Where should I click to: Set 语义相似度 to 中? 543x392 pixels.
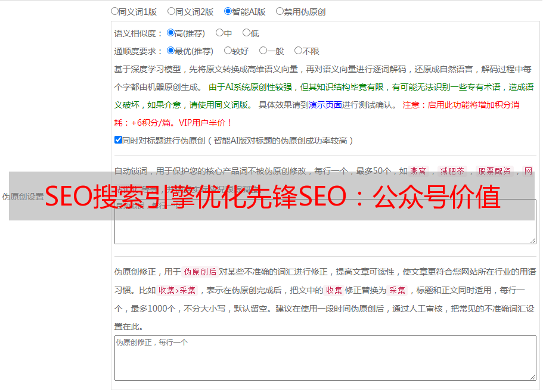pyautogui.click(x=219, y=33)
